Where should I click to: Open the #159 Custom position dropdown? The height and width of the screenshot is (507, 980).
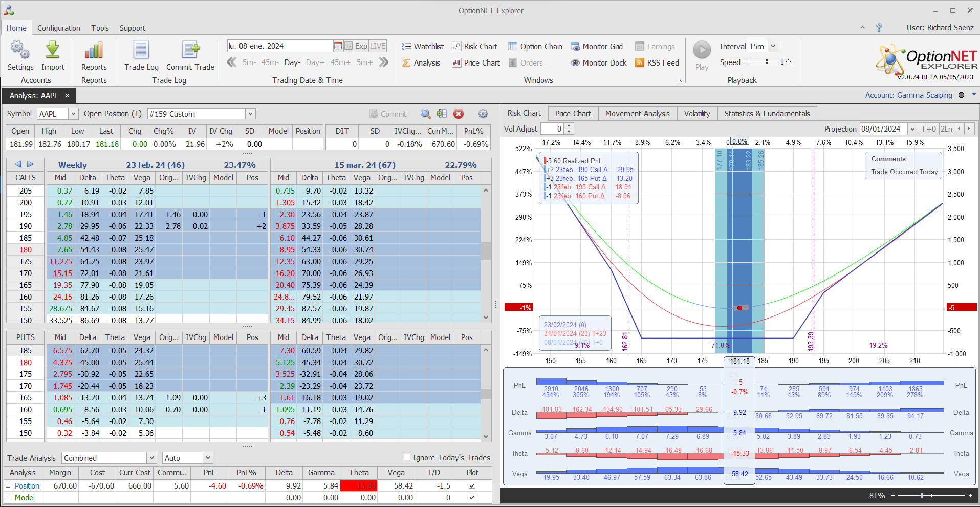[x=250, y=114]
